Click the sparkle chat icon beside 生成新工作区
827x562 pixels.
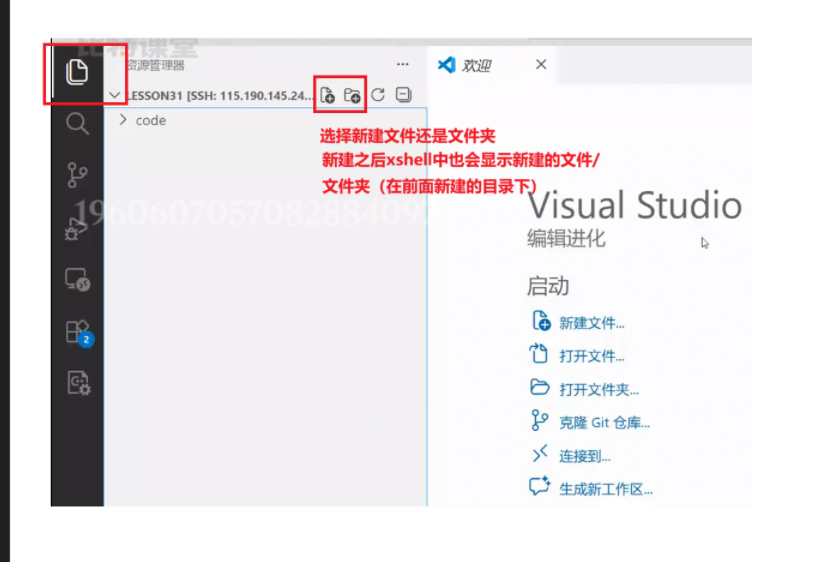tap(540, 486)
